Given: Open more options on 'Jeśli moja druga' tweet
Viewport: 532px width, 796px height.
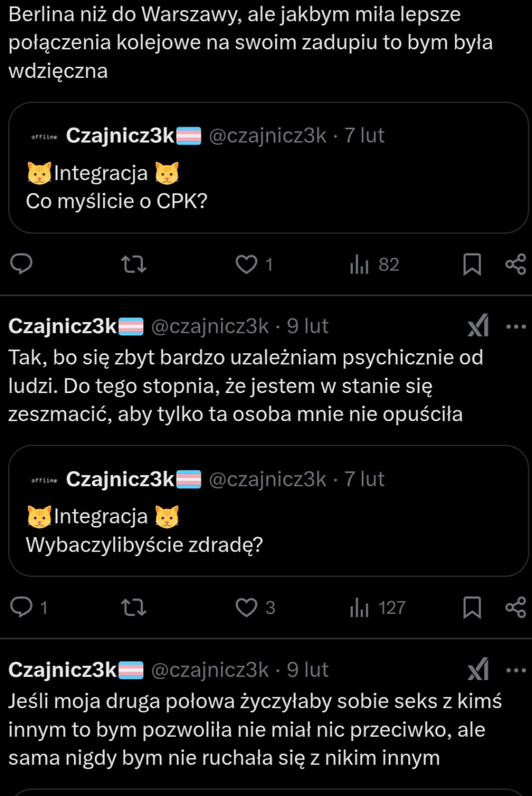Looking at the screenshot, I should tap(515, 670).
